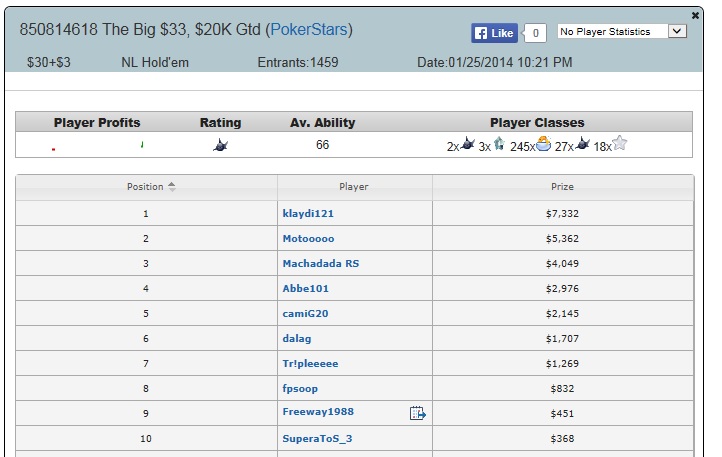Image resolution: width=722 pixels, height=457 pixels.
Task: Open the PokerStars link in the title
Action: pos(309,29)
